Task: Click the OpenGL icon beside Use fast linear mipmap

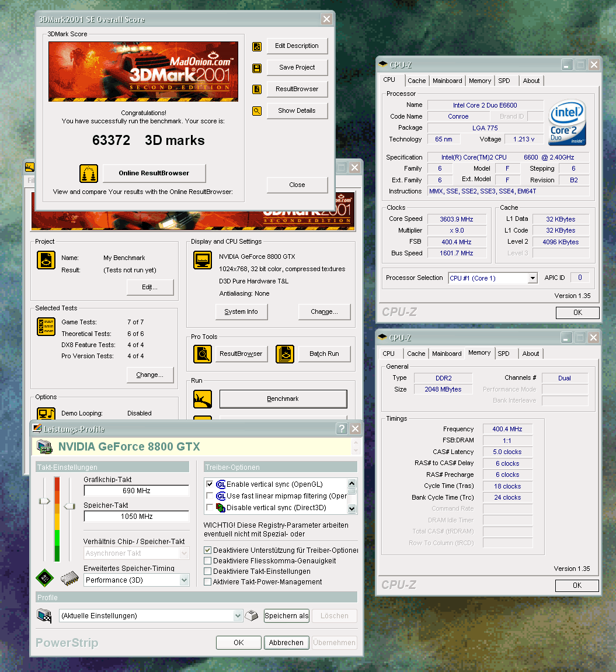Action: (221, 496)
